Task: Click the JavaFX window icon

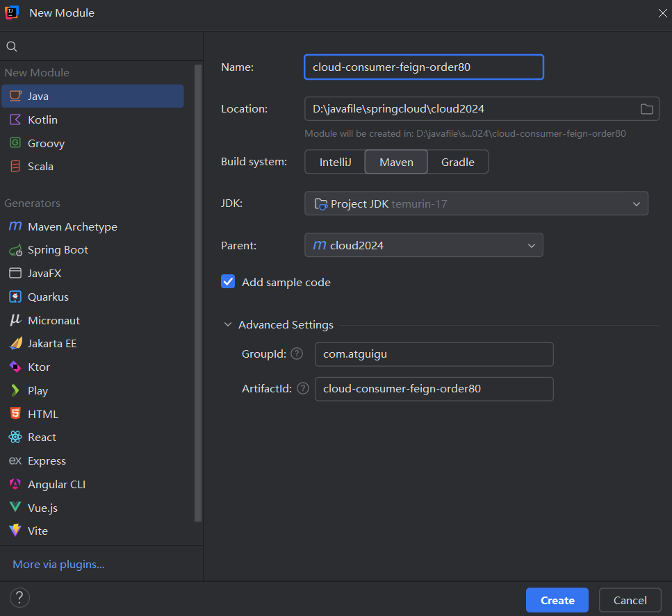Action: 15,273
